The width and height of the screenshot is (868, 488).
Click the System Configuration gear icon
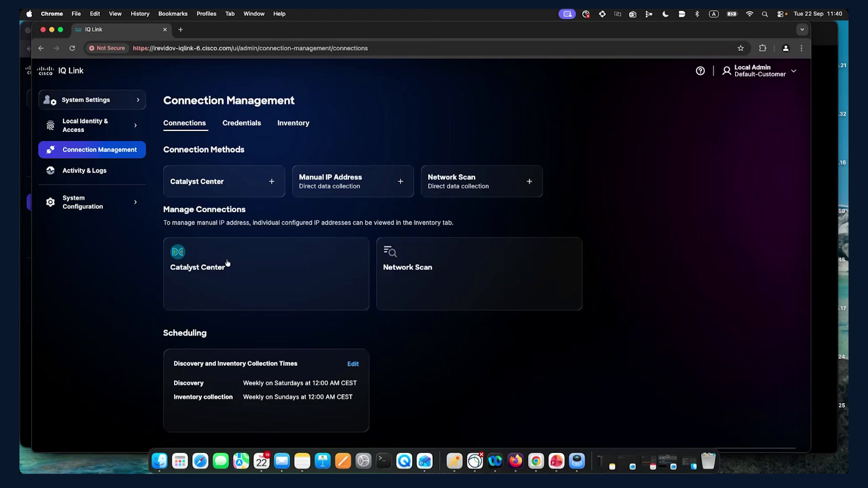pyautogui.click(x=50, y=202)
